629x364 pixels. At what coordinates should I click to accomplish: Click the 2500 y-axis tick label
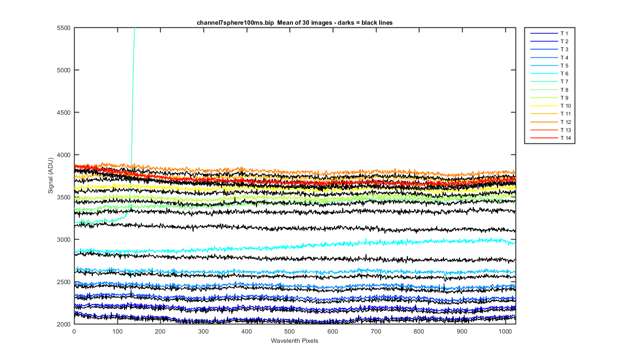(x=64, y=282)
